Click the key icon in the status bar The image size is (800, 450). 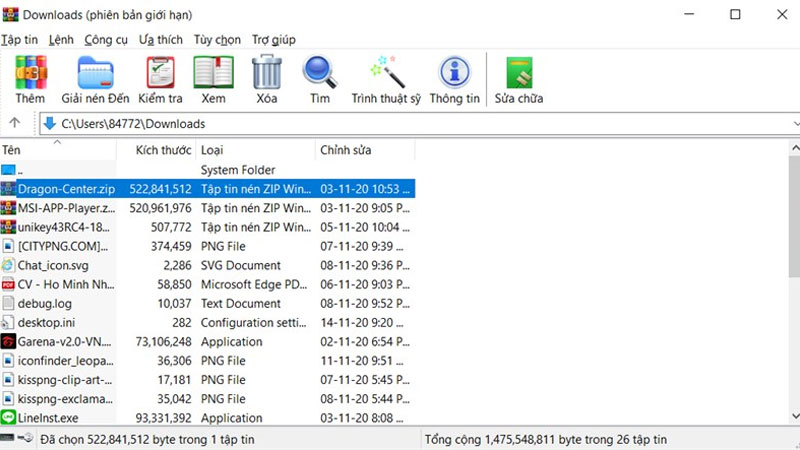pyautogui.click(x=26, y=438)
